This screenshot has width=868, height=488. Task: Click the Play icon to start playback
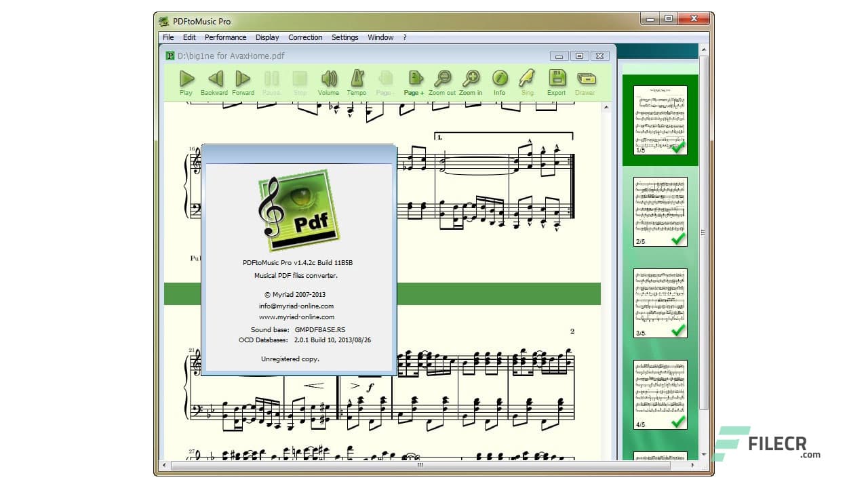185,79
